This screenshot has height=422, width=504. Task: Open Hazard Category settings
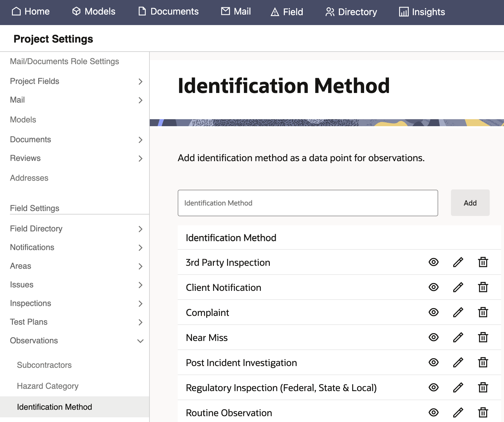pos(48,386)
